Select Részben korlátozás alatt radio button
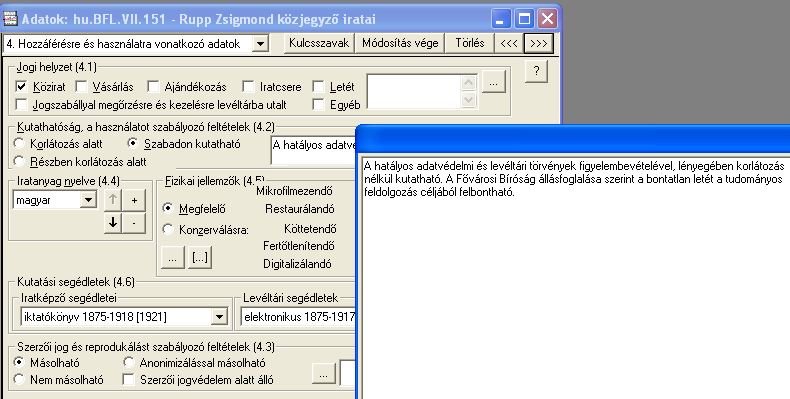This screenshot has height=399, width=790. pyautogui.click(x=19, y=161)
